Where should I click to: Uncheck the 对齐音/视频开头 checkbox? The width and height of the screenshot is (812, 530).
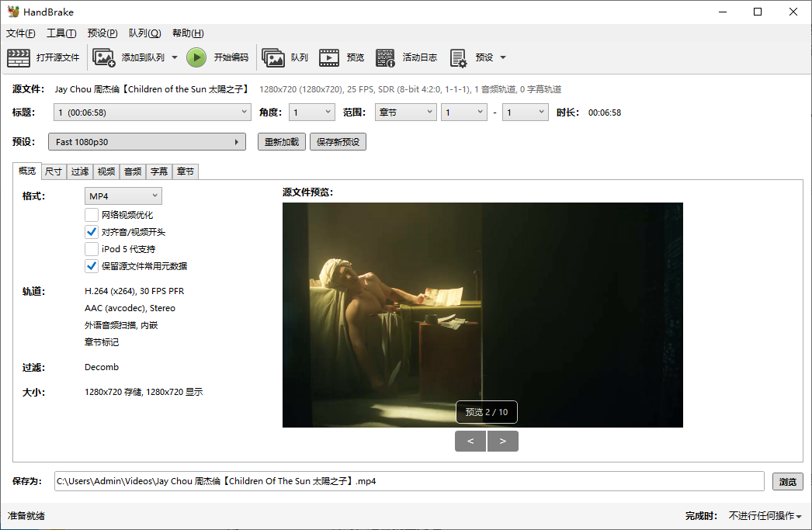[x=91, y=232]
